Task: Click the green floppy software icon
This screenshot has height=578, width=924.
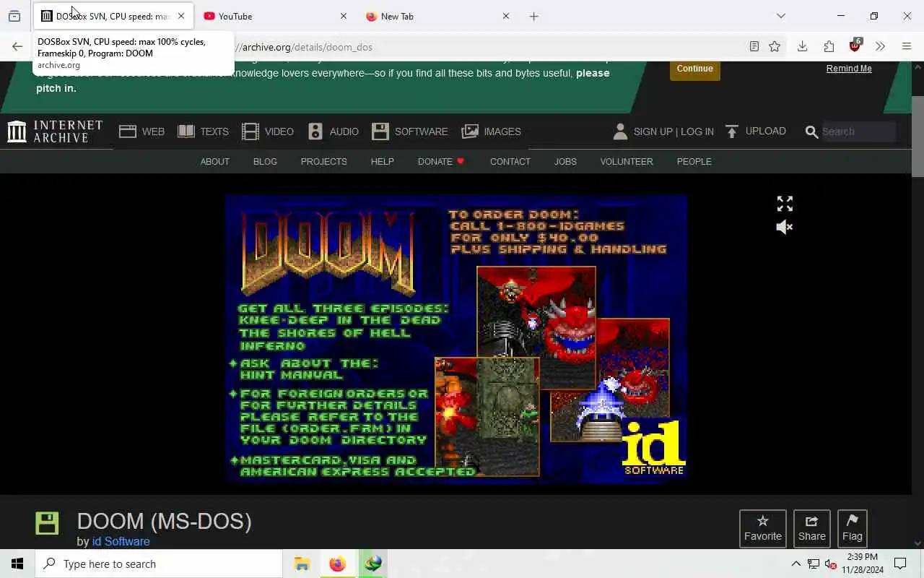Action: click(47, 523)
